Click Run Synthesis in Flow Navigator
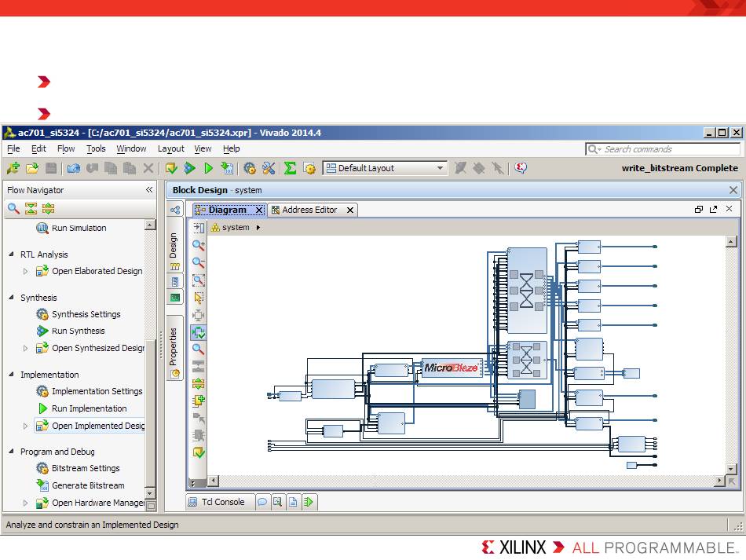The width and height of the screenshot is (746, 560). point(78,331)
